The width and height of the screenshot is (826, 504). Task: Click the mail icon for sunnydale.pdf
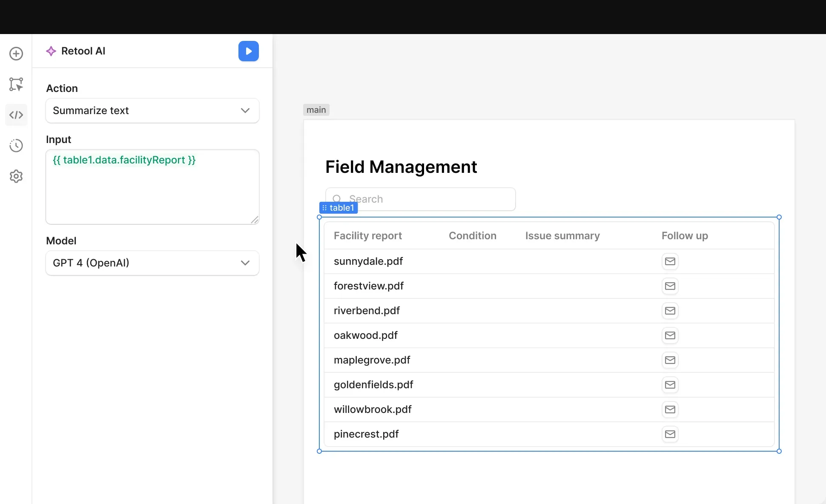[670, 261]
